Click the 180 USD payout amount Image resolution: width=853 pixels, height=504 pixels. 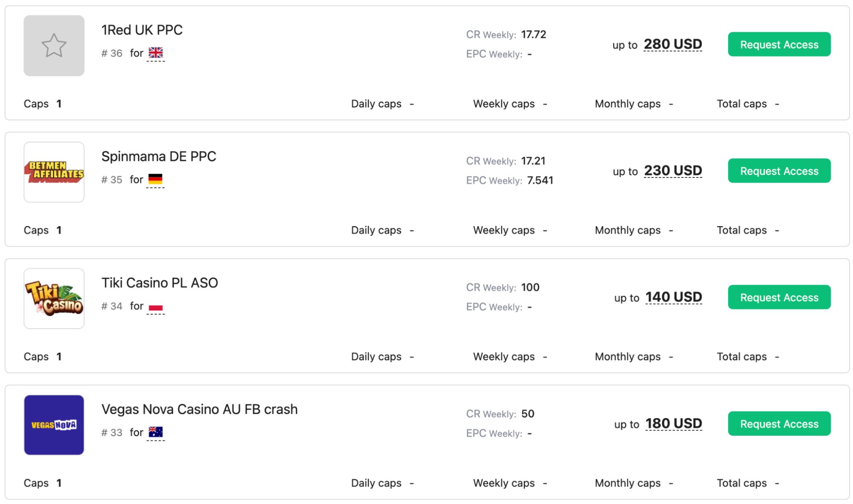click(673, 423)
